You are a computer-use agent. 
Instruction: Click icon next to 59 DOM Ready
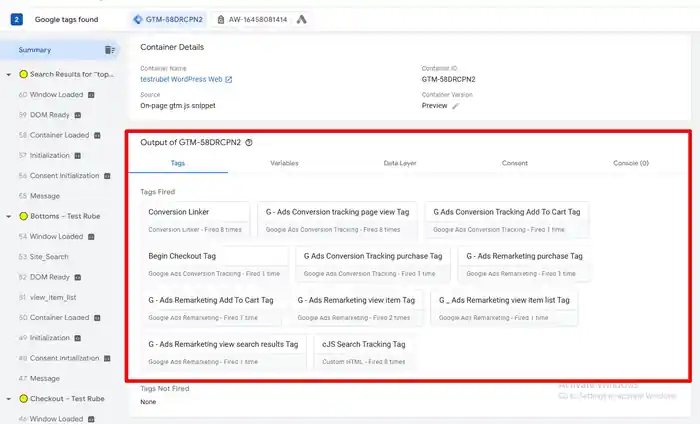pos(78,115)
